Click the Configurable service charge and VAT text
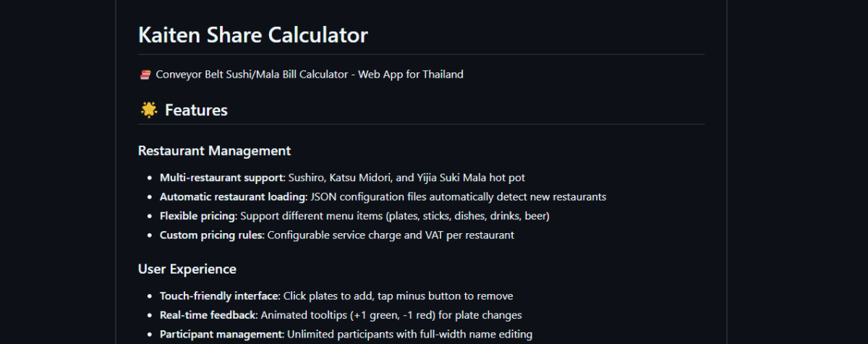Viewport: 868px width, 344px height. tap(391, 235)
